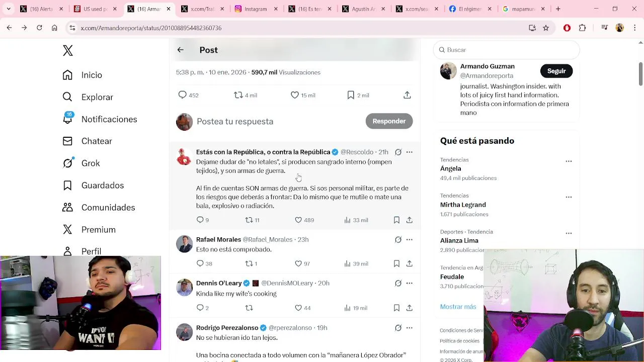Click the back arrow beside Post
Viewport: 644px width, 362px height.
point(180,50)
